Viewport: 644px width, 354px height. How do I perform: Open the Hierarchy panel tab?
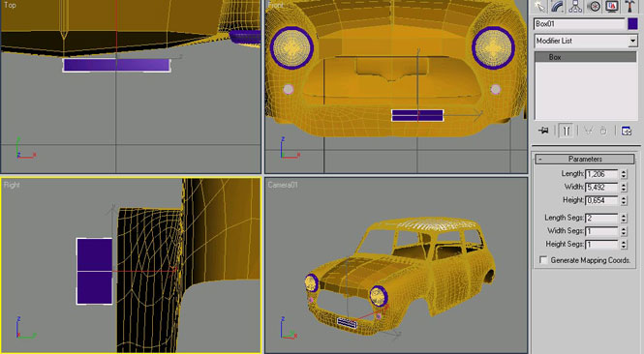point(575,6)
